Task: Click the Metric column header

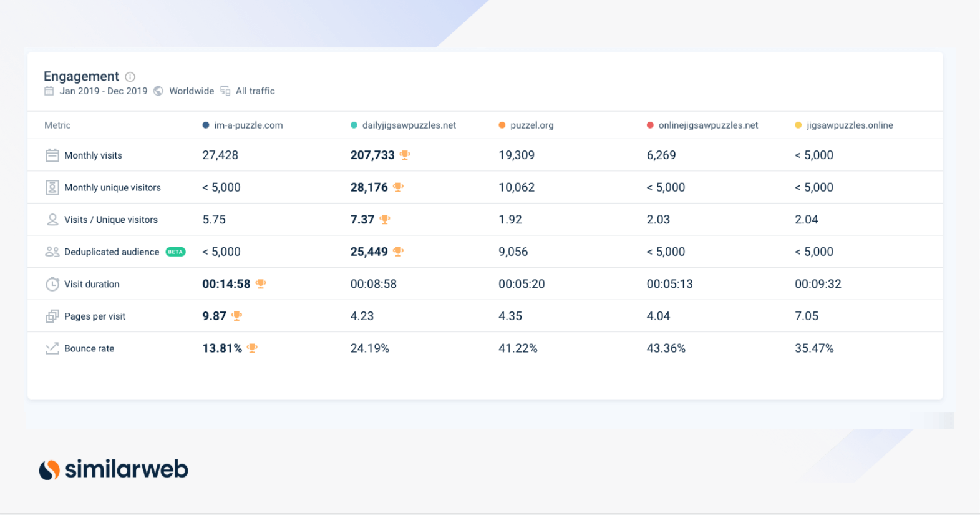Action: tap(57, 125)
